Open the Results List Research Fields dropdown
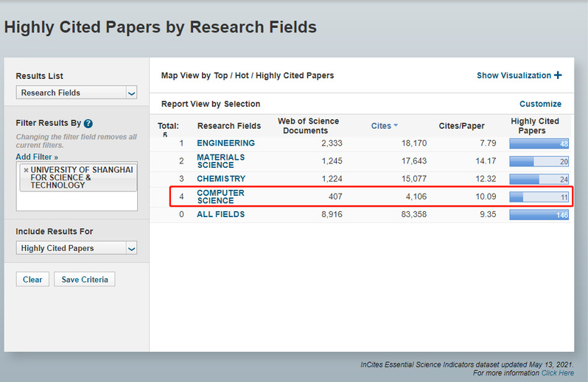This screenshot has width=588, height=382. (x=77, y=93)
